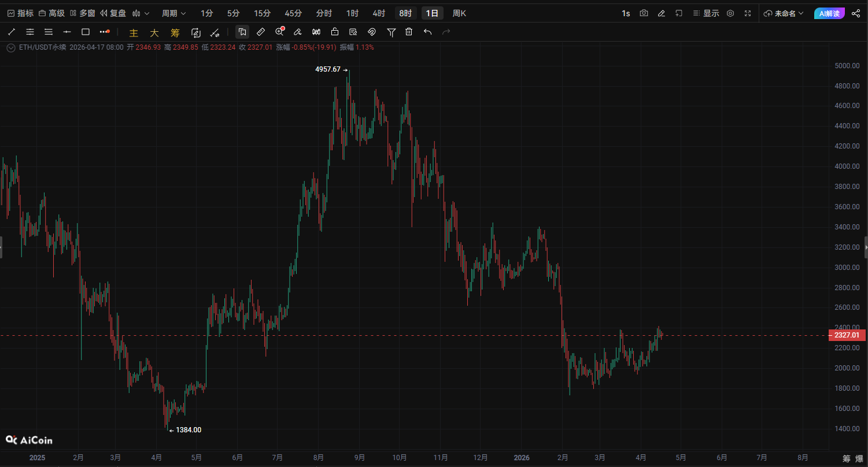
Task: Open chart settings hexagon icon
Action: coord(730,13)
